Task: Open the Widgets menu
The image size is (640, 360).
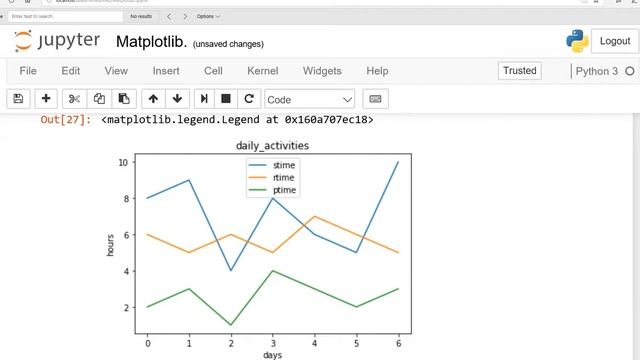Action: [x=322, y=71]
